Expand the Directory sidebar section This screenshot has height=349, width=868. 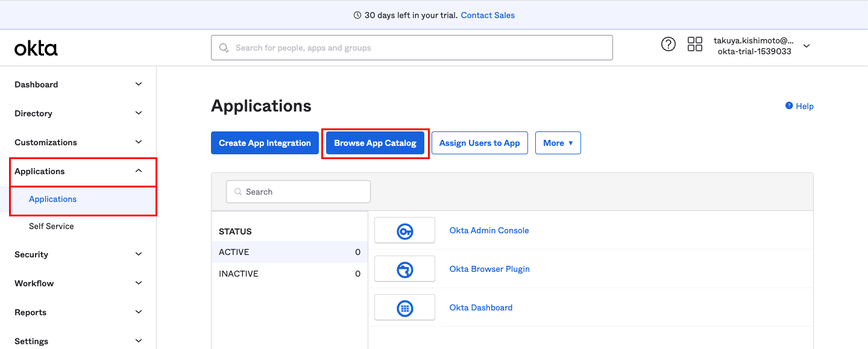[139, 113]
